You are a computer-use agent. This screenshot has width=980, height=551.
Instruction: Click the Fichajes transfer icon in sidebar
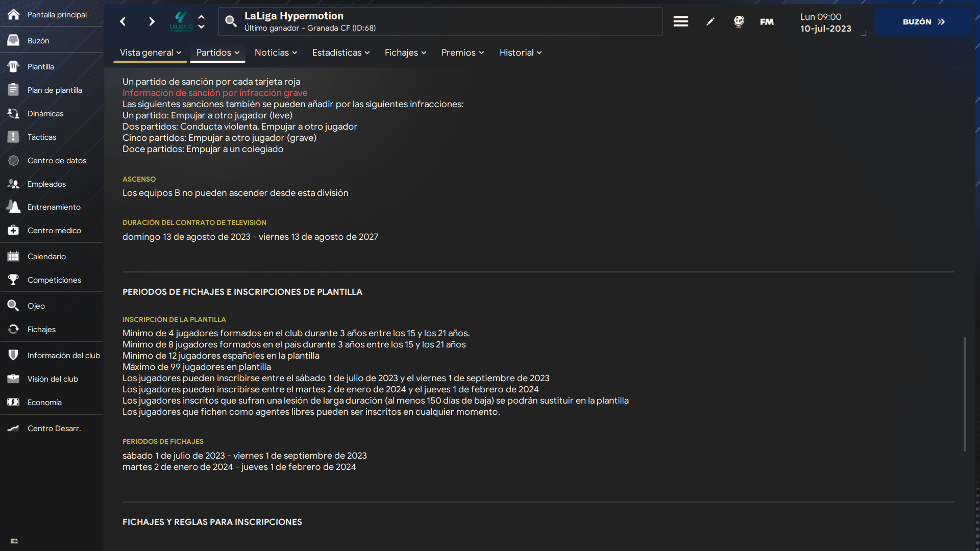(14, 329)
